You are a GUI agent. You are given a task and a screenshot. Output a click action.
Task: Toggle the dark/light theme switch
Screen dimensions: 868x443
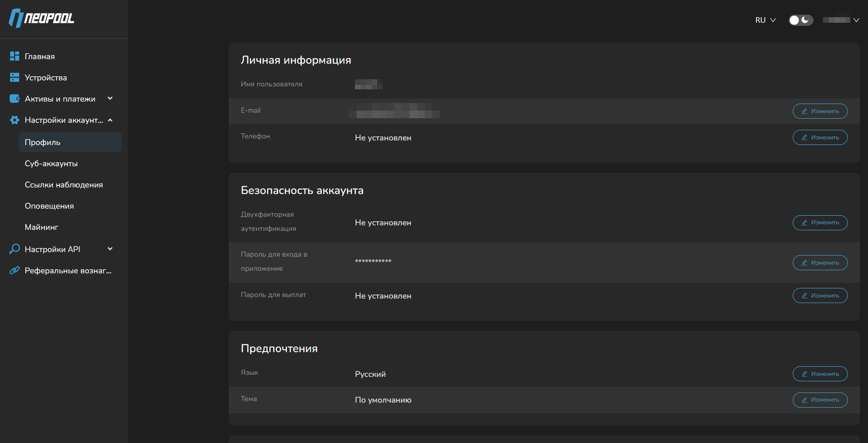[x=801, y=20]
